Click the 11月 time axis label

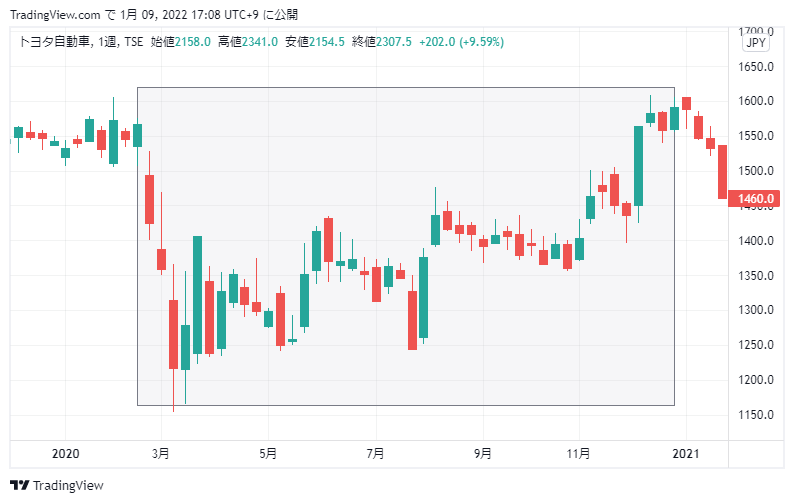pos(578,453)
